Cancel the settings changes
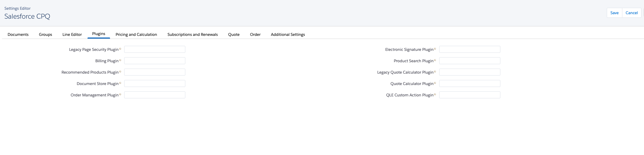 tap(631, 13)
